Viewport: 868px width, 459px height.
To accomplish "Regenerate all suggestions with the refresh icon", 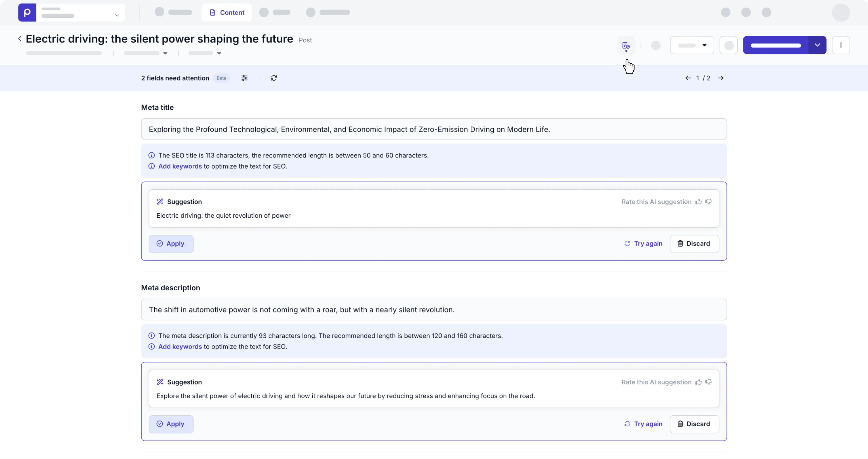I will [274, 78].
